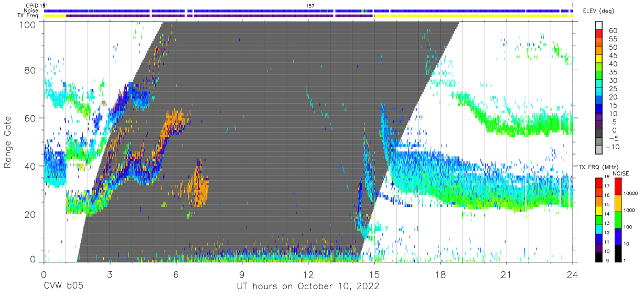Click the yellow elevation segment between 40 and 45
The width and height of the screenshot is (644, 297).
tap(599, 59)
